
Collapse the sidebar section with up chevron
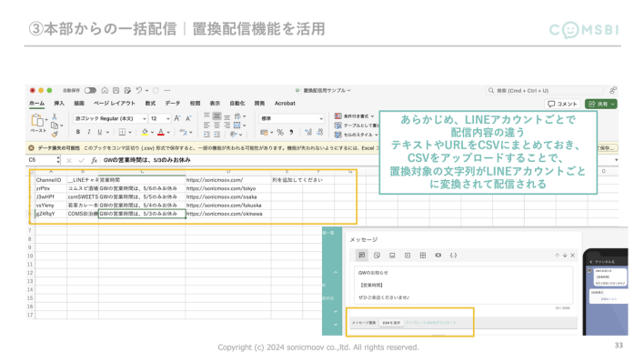pyautogui.click(x=336, y=273)
